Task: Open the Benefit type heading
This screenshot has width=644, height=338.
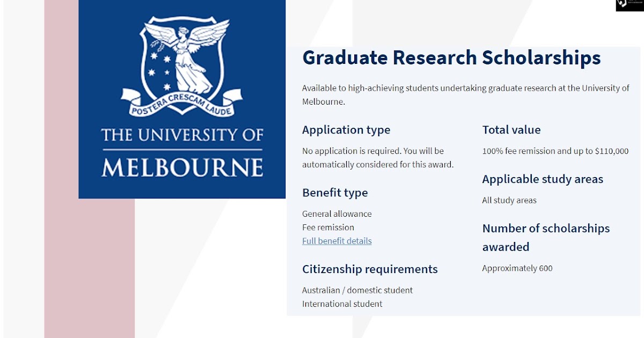Action: pyautogui.click(x=335, y=192)
